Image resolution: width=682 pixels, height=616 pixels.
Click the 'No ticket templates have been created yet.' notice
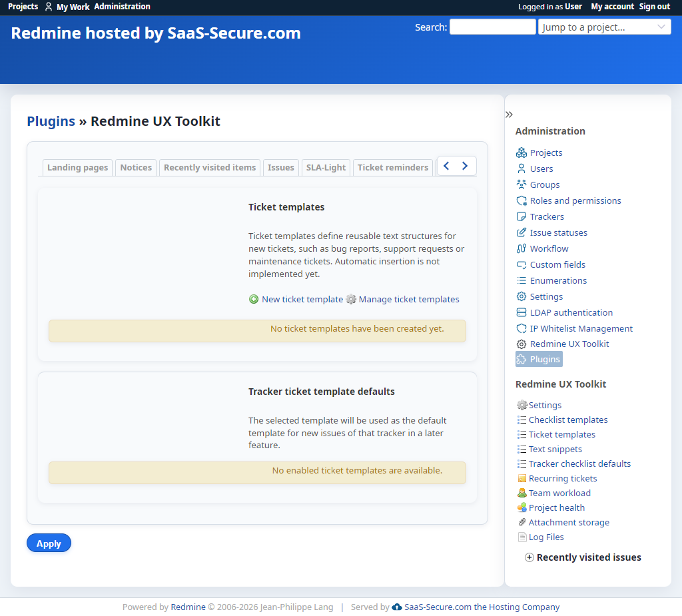[x=258, y=331]
